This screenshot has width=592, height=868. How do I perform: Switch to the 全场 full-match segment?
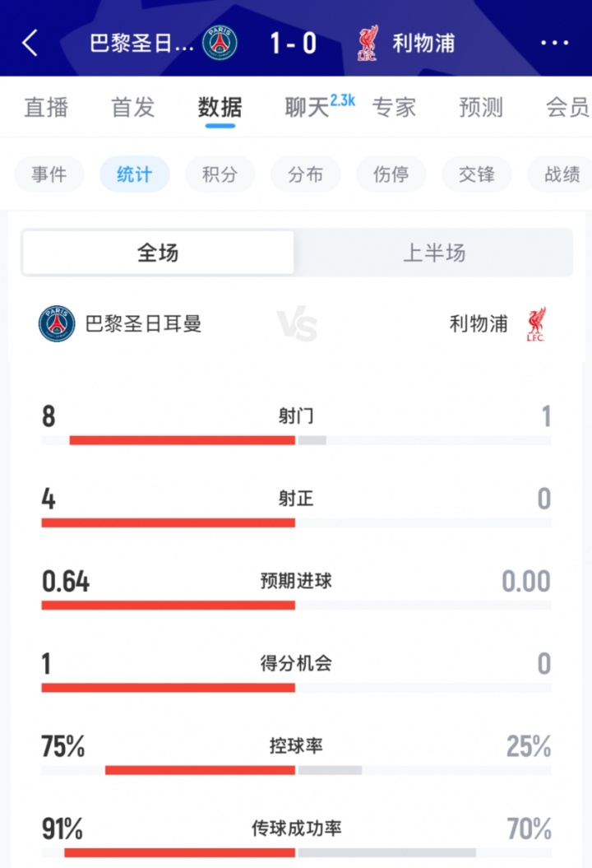(x=158, y=253)
